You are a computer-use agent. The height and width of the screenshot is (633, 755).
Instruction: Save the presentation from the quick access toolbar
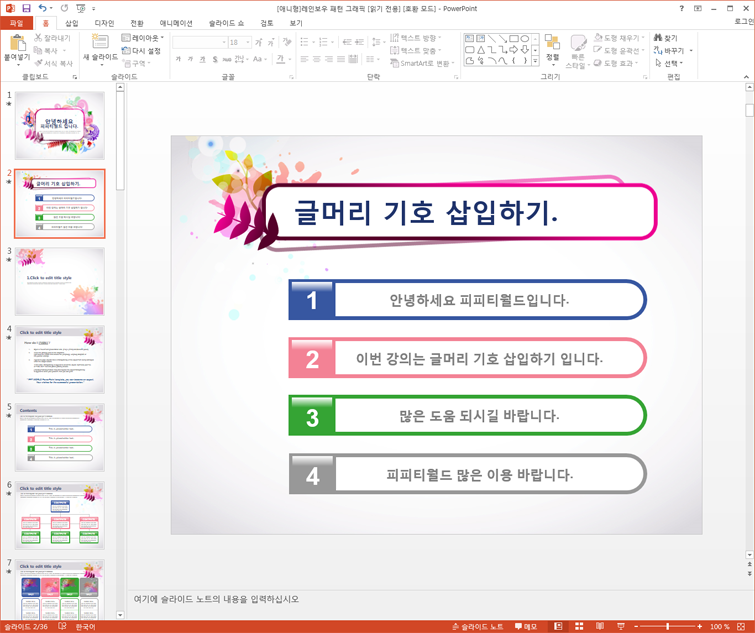[x=26, y=8]
